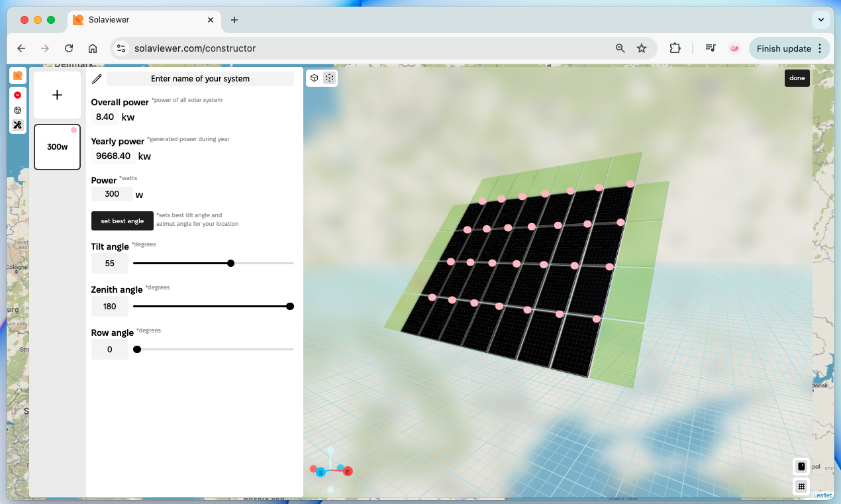Click the dark panel texture icon bottom right
Image resolution: width=841 pixels, height=504 pixels.
point(801,466)
